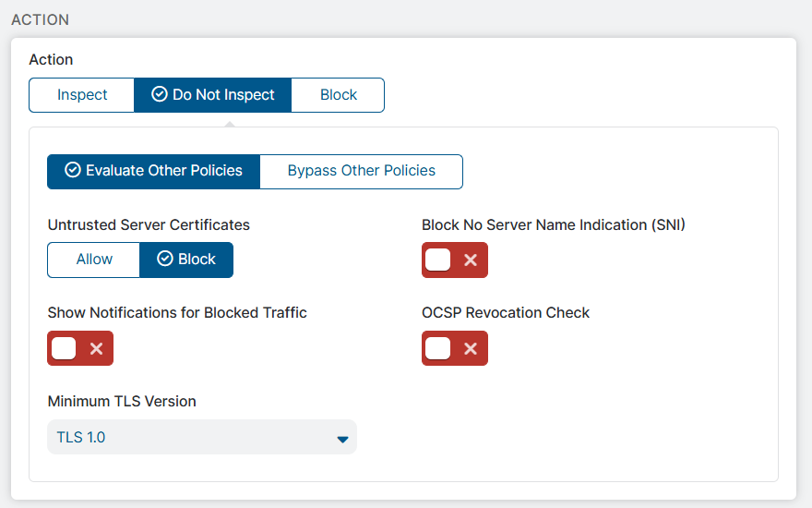Select the Inspect action
Image resolution: width=812 pixels, height=508 pixels.
tap(82, 95)
